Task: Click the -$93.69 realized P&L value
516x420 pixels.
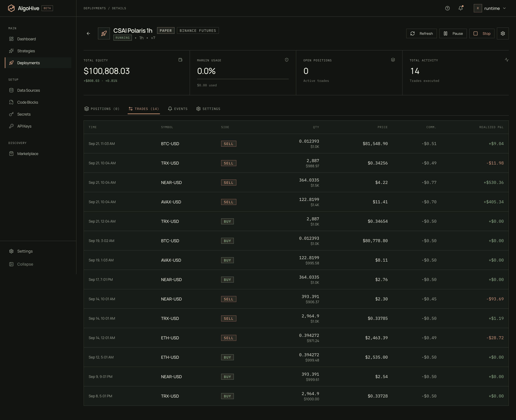Action: (495, 299)
